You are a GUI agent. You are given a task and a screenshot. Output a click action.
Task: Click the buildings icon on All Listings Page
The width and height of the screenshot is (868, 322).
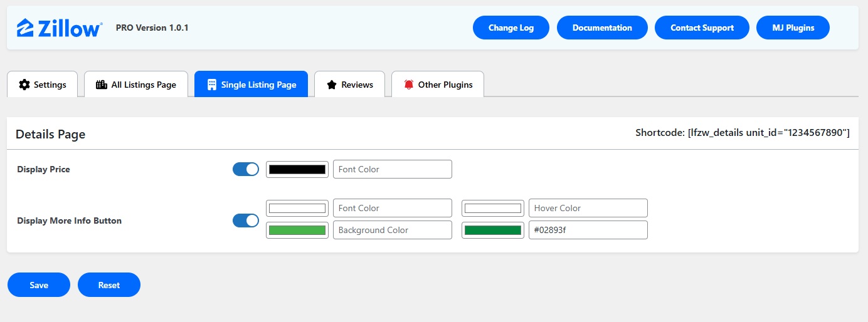pyautogui.click(x=102, y=85)
